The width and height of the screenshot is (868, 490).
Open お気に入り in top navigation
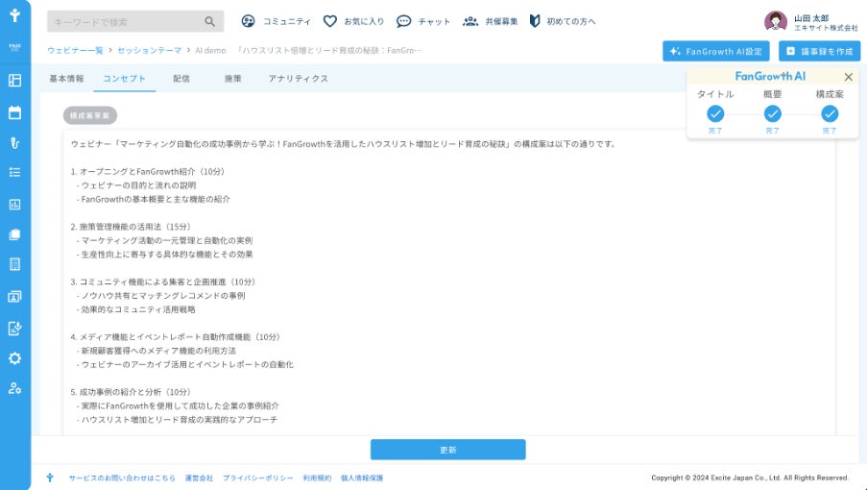tap(364, 21)
